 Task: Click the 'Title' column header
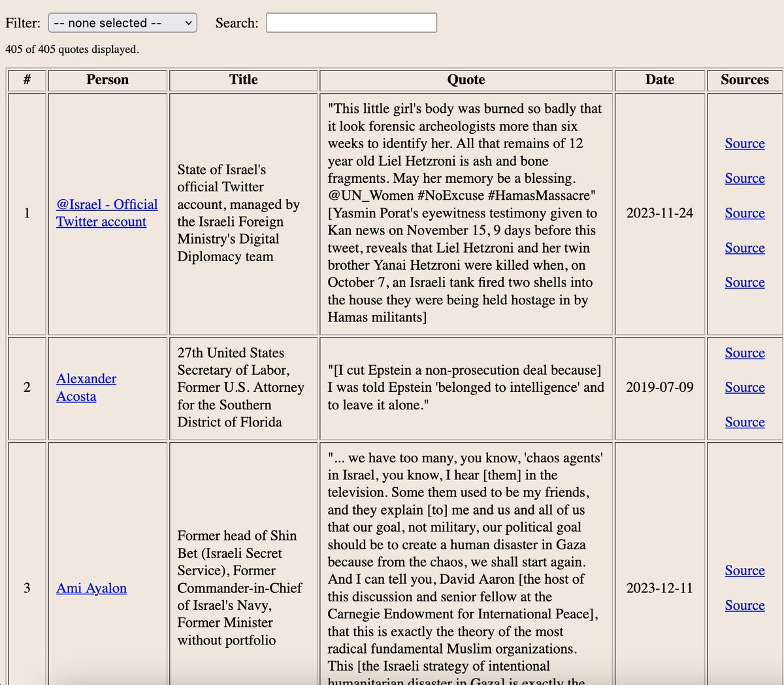point(243,80)
